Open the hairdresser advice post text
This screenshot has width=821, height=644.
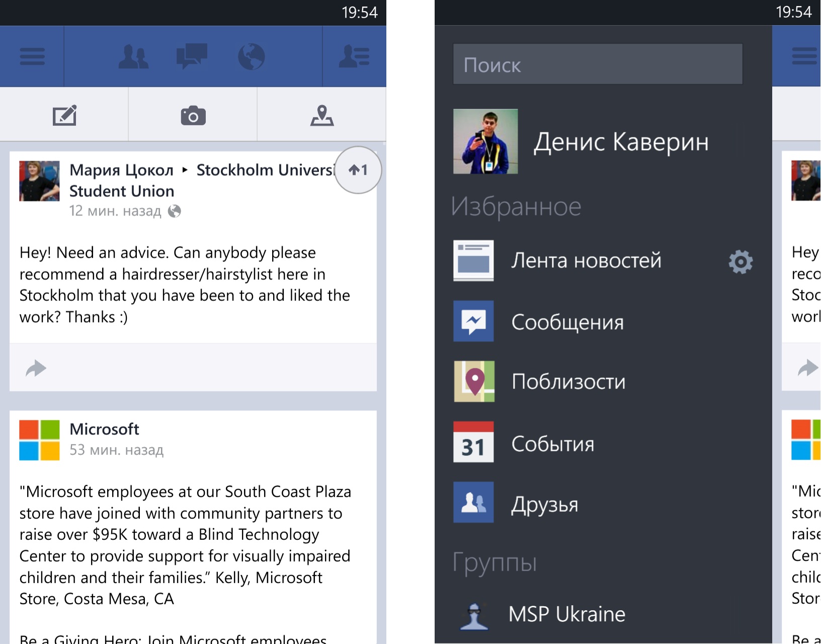click(x=185, y=285)
